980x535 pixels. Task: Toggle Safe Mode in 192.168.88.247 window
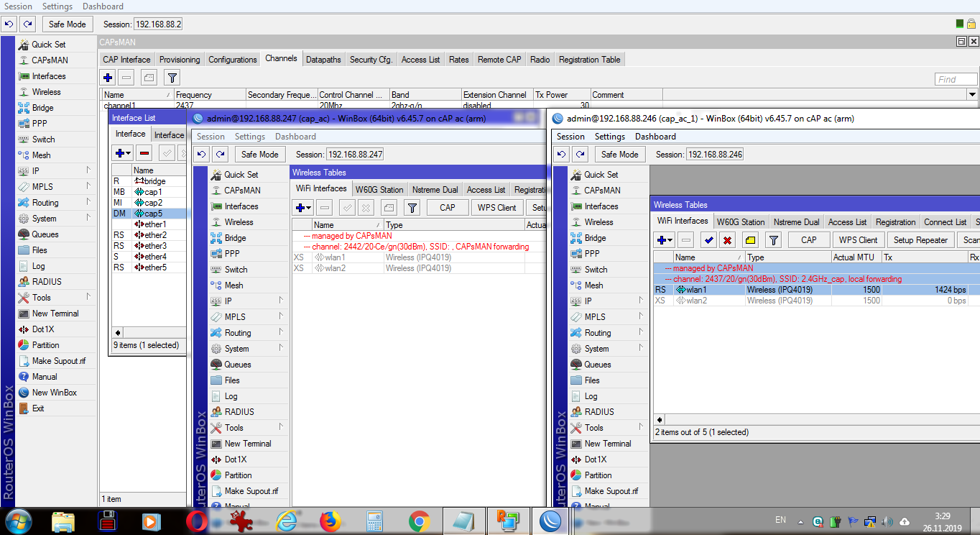(259, 154)
